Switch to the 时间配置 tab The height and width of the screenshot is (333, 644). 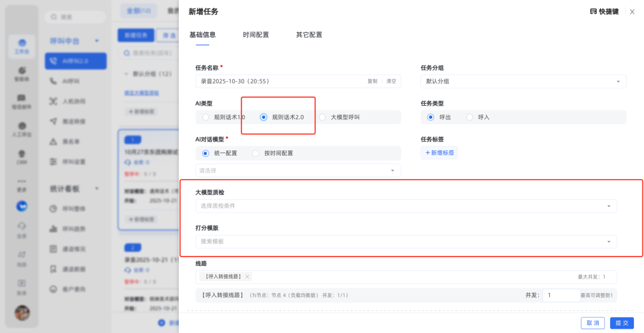[x=256, y=35]
